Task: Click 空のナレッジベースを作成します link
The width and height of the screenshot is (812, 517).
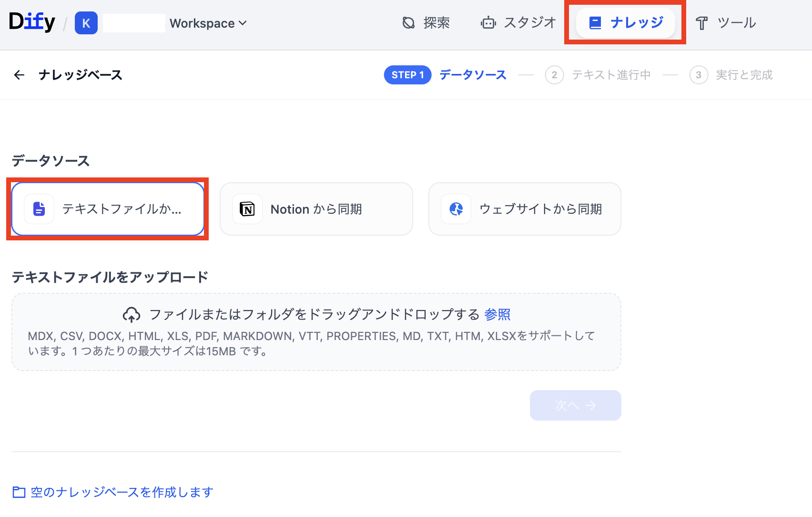Action: (x=122, y=492)
